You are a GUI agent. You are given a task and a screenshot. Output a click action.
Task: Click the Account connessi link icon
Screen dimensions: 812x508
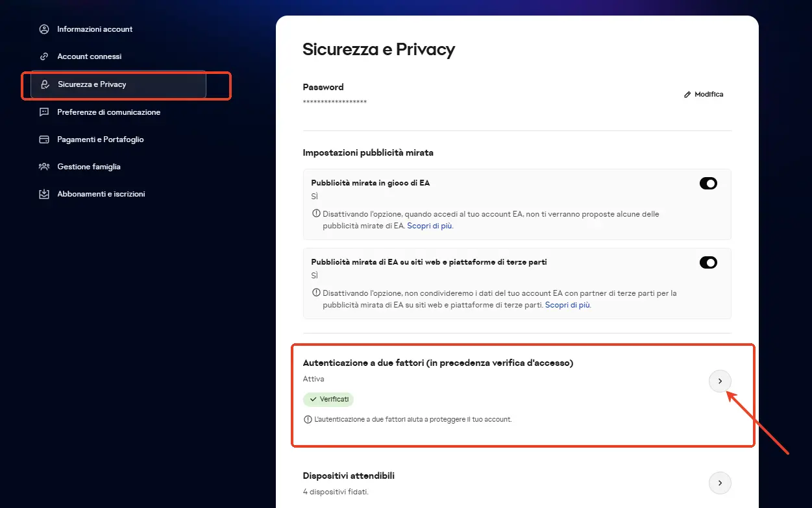pyautogui.click(x=44, y=56)
